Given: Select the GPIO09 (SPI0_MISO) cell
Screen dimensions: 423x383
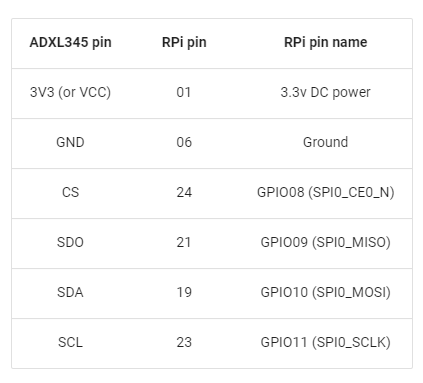Looking at the screenshot, I should pos(325,242).
